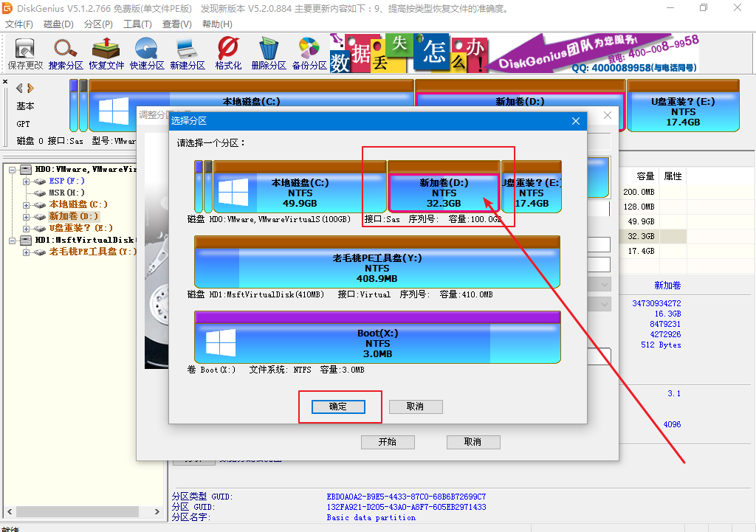Click the DiskGenius team service banner

pyautogui.click(x=515, y=53)
